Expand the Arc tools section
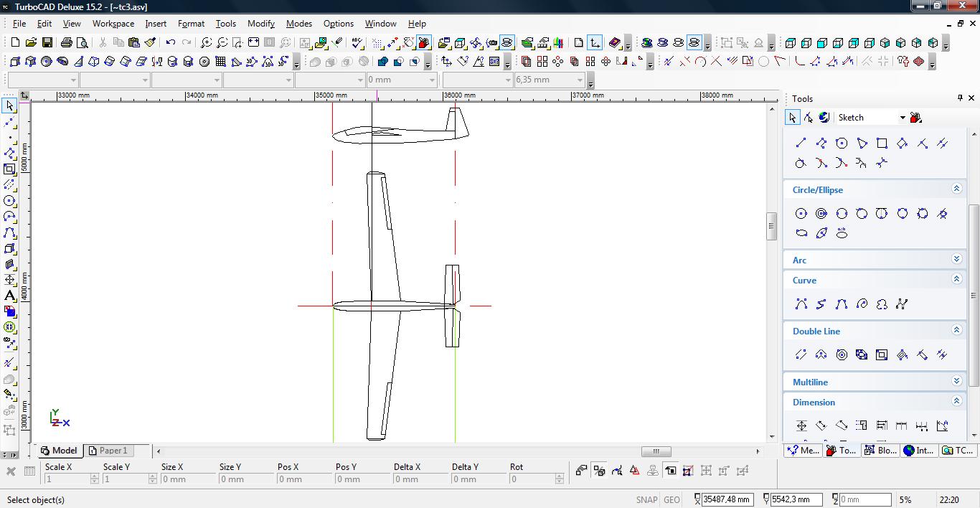Screen dimensions: 980x508 (956, 259)
